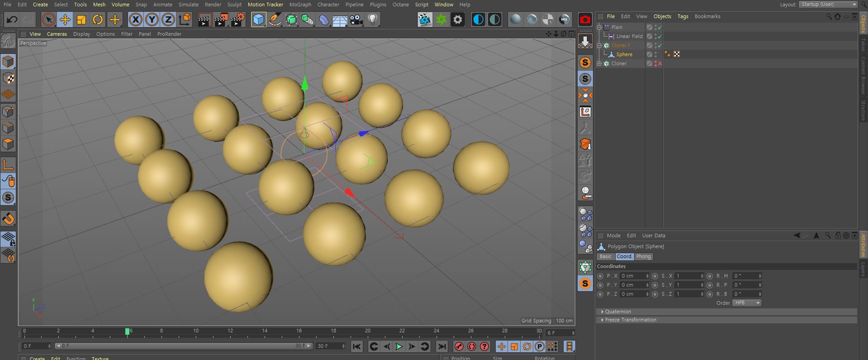
Task: Switch to Texture mode icon
Action: (8, 78)
